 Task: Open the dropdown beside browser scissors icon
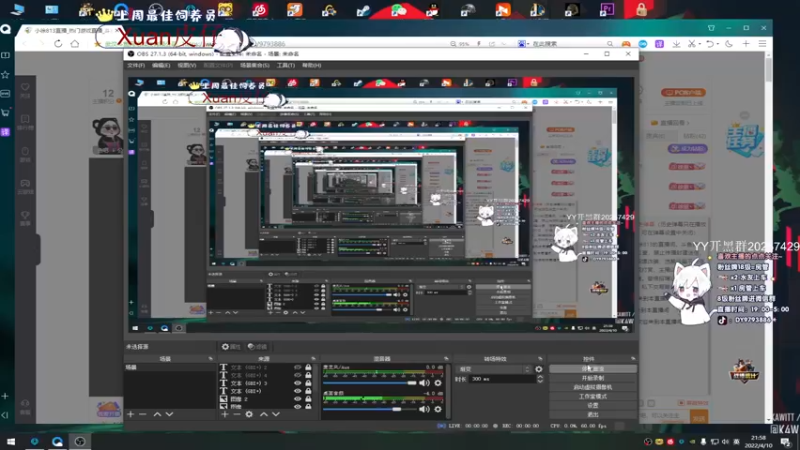coord(699,44)
